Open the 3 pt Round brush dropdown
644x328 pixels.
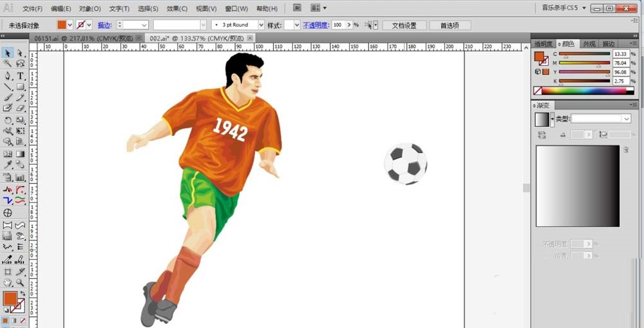click(x=260, y=24)
